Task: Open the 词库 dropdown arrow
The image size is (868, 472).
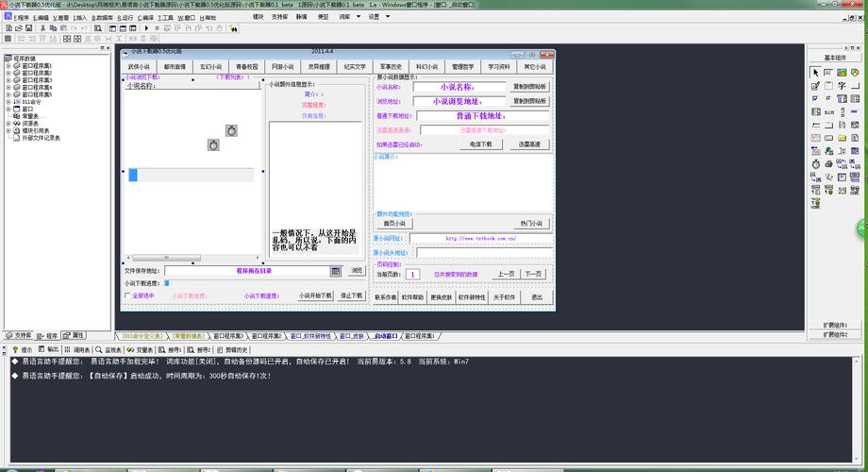Action: (359, 17)
